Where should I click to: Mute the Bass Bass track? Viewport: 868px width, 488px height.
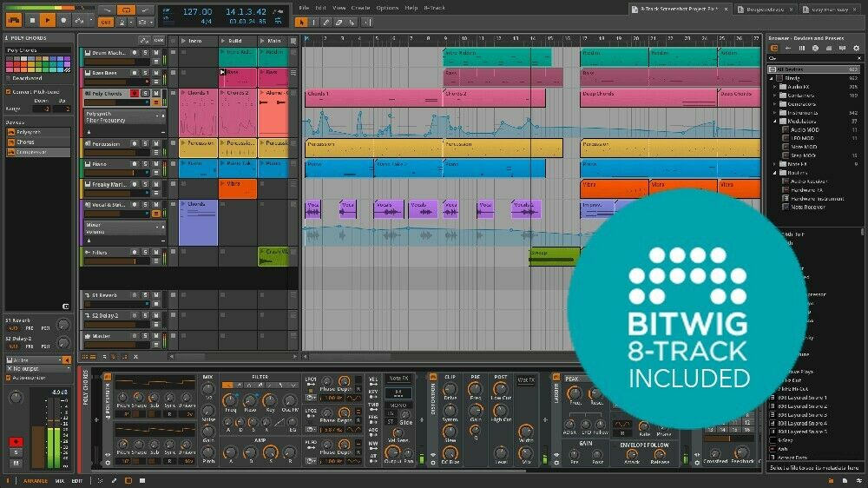pos(155,74)
